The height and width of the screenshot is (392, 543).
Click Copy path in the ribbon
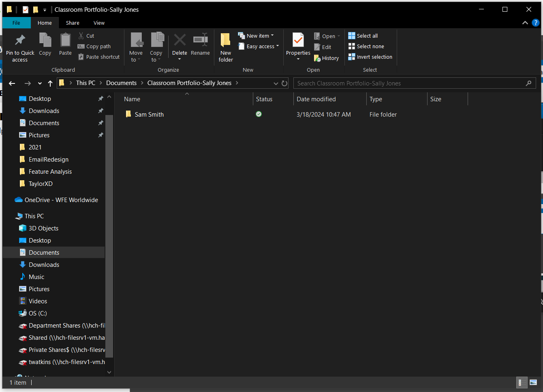(94, 46)
